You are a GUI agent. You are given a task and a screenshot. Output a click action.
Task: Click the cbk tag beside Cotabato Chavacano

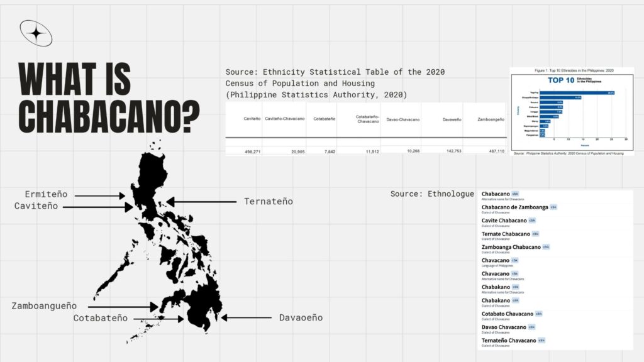(538, 314)
